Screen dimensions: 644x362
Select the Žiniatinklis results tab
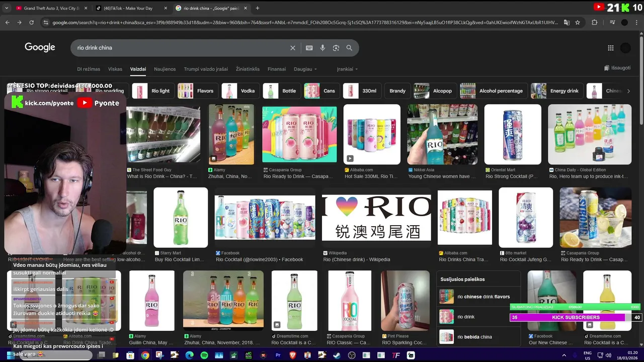pos(248,69)
